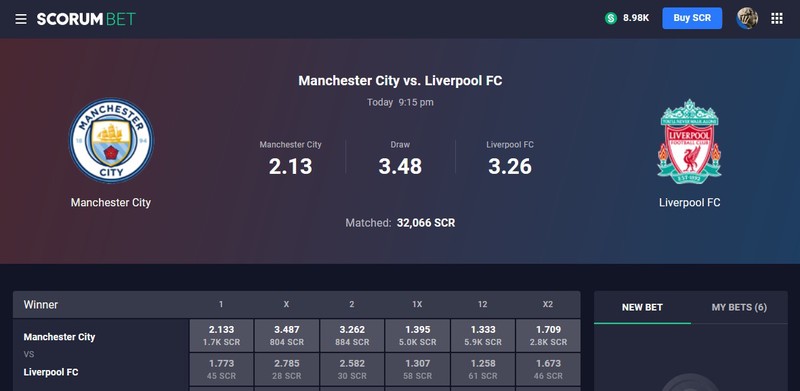800x391 pixels.
Task: Select the 1.709 odds under X2
Action: (548, 335)
